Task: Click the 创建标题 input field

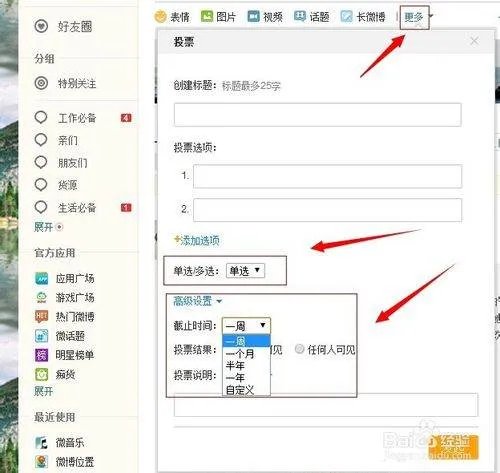Action: pyautogui.click(x=318, y=115)
